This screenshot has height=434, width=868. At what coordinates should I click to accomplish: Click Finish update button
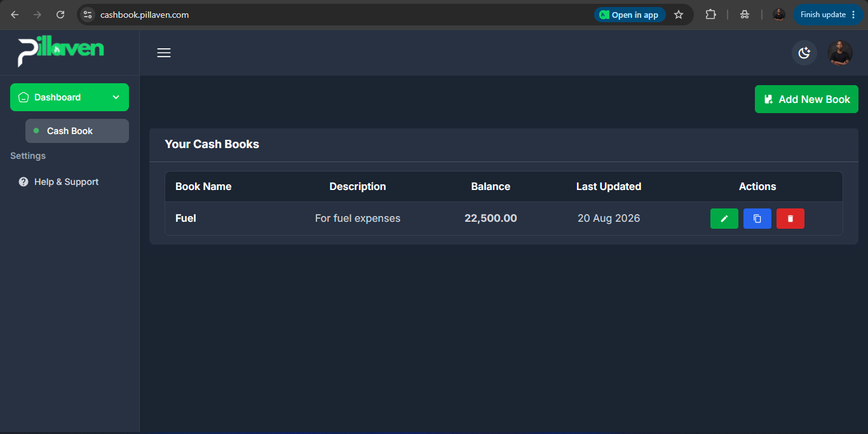coord(823,15)
